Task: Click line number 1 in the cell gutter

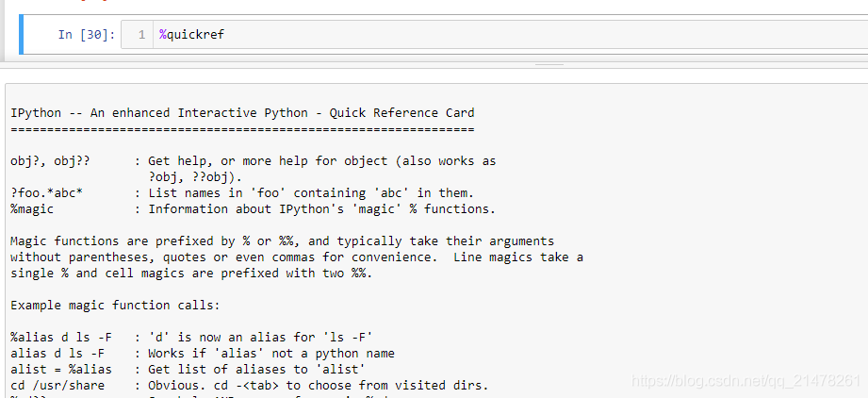Action: tap(141, 35)
